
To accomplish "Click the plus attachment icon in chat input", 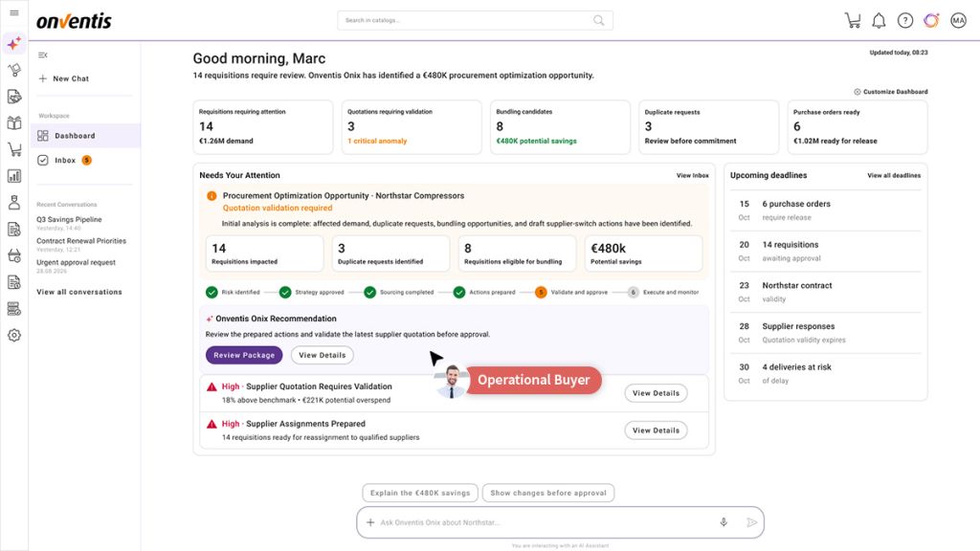I will tap(370, 522).
